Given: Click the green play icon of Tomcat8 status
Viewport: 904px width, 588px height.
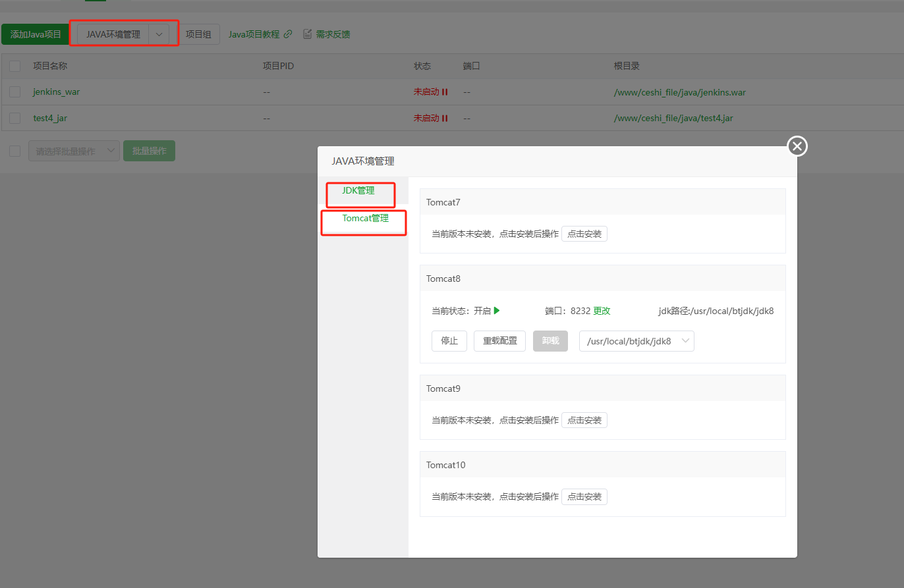Looking at the screenshot, I should coord(497,311).
